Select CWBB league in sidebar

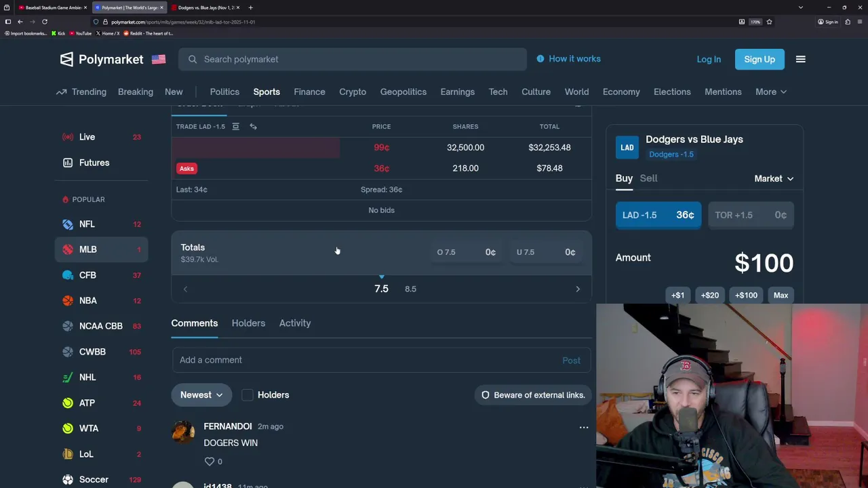click(101, 352)
